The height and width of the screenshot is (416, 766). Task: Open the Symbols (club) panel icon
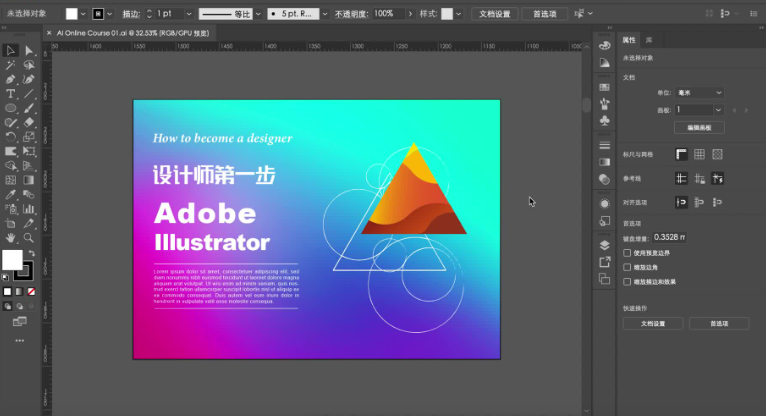coord(604,120)
